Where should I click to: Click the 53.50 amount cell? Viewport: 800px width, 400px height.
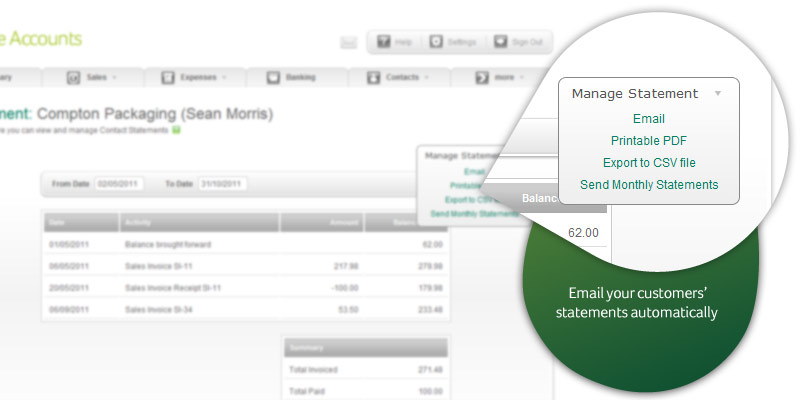(348, 310)
